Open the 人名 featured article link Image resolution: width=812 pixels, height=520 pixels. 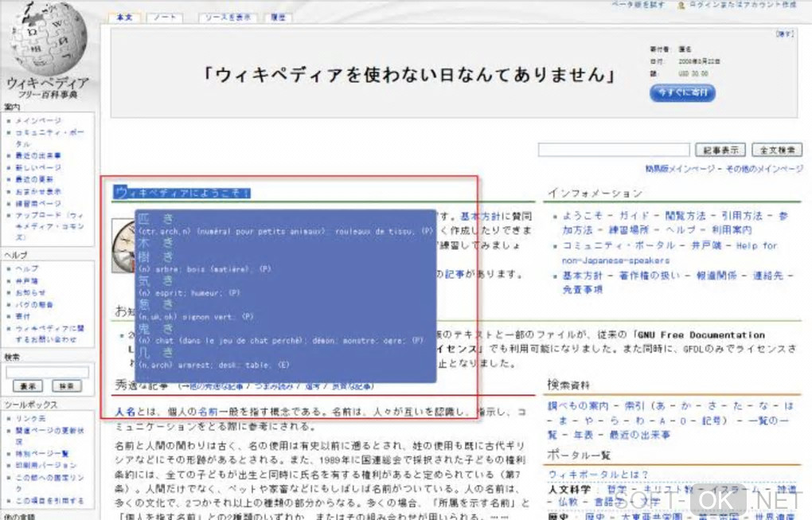[x=125, y=412]
